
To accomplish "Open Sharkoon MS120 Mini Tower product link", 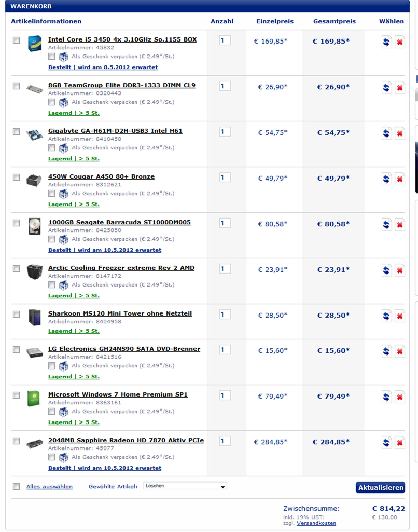I will coord(120,313).
